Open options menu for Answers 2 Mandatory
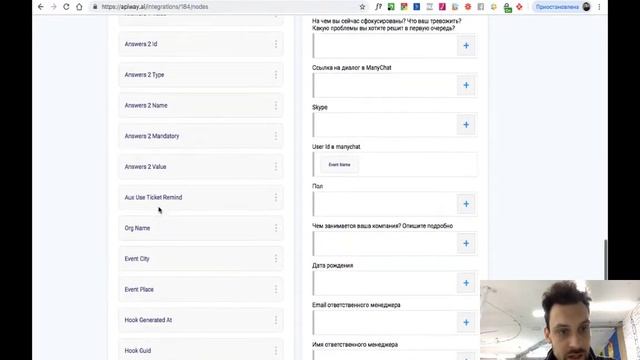Image resolution: width=640 pixels, height=360 pixels. (x=276, y=136)
